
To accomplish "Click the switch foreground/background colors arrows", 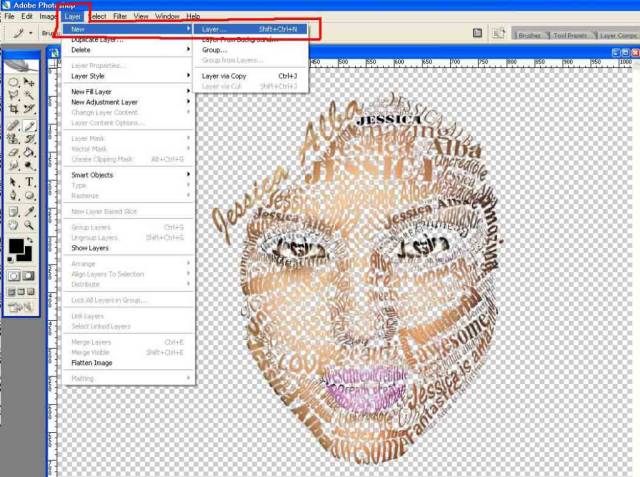I will pyautogui.click(x=30, y=240).
